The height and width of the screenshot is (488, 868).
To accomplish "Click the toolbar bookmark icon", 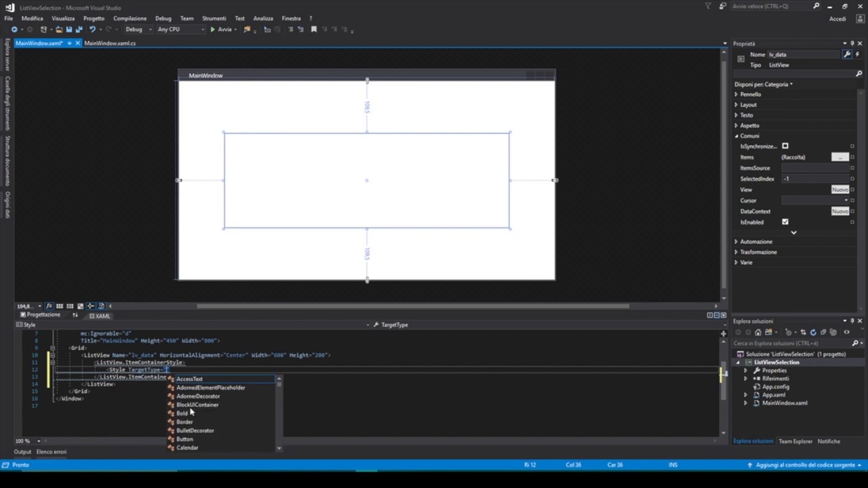I will (313, 29).
